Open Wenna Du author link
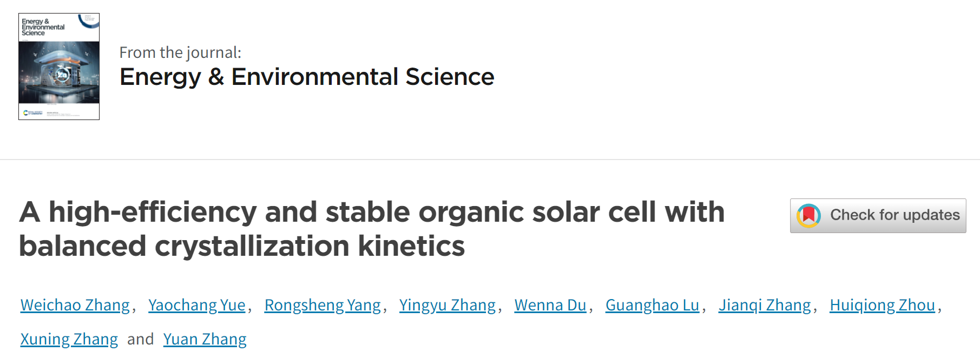The image size is (980, 358). (x=550, y=305)
